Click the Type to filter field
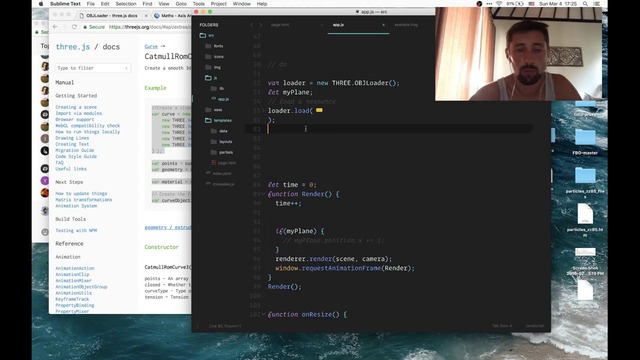This screenshot has height=360, width=640. click(93, 68)
